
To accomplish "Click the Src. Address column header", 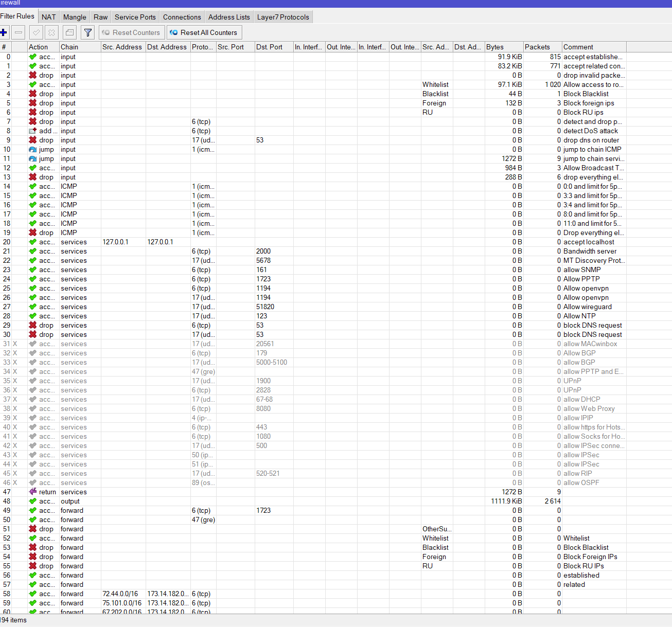I will [x=123, y=47].
